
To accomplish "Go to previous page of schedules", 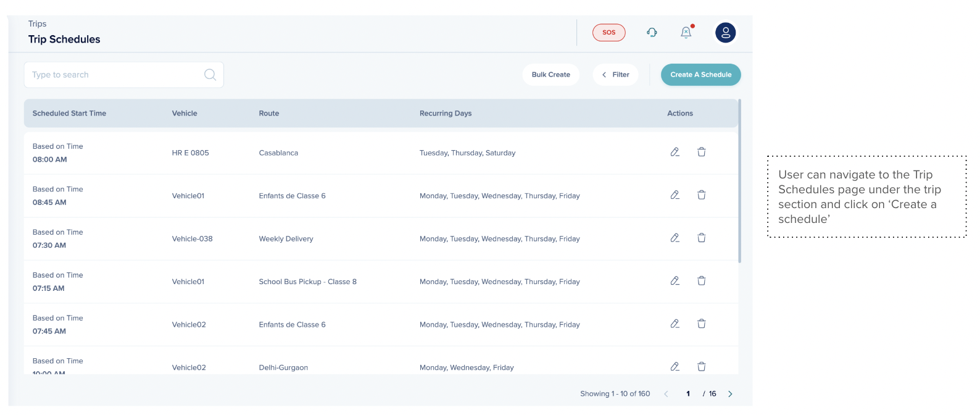I will (666, 394).
